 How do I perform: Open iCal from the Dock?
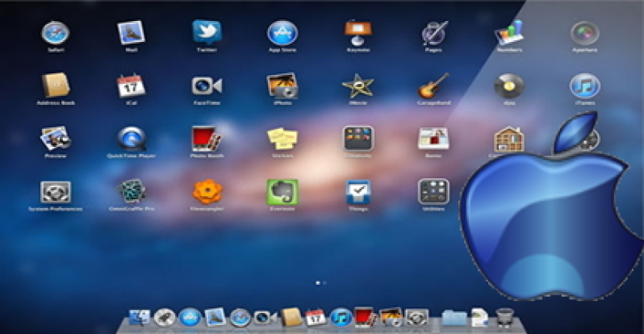tap(316, 317)
